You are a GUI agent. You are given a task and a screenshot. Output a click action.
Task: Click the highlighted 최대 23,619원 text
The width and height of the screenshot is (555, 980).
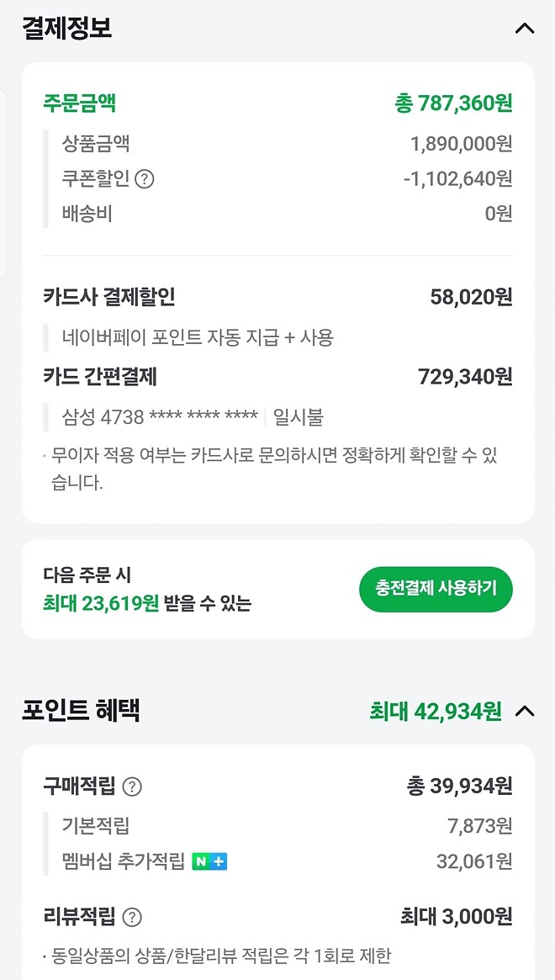tap(91, 604)
